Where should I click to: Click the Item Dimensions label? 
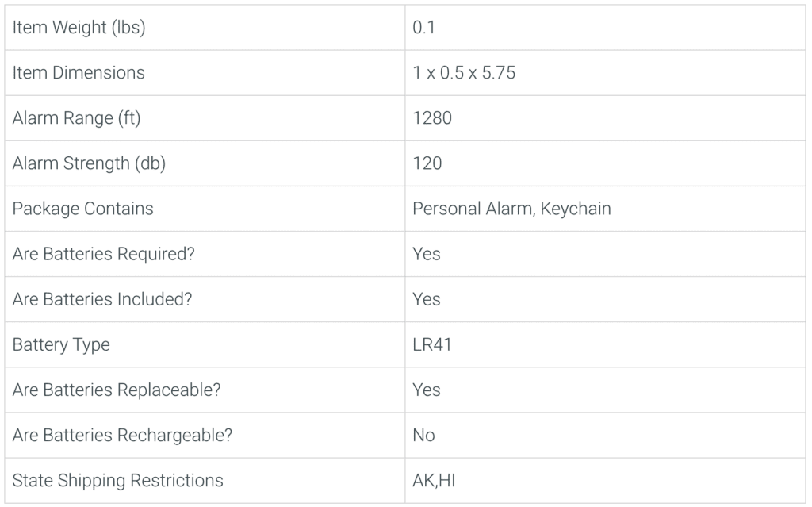pyautogui.click(x=79, y=72)
